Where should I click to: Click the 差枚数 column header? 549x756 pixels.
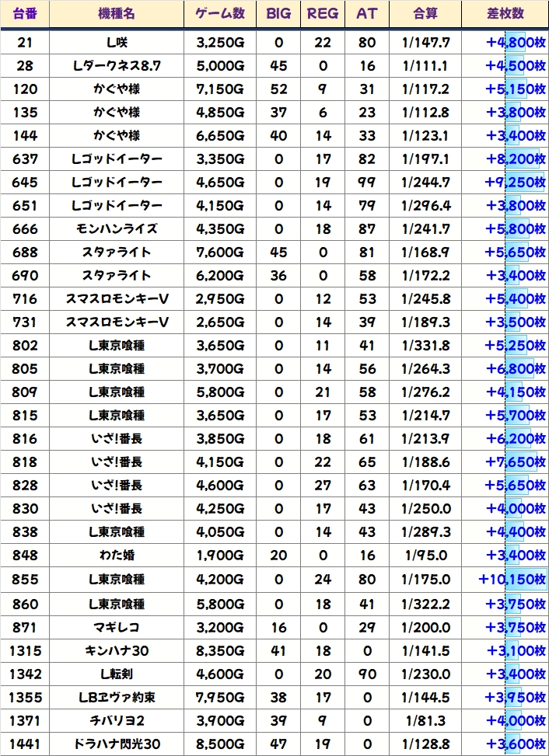coord(505,13)
